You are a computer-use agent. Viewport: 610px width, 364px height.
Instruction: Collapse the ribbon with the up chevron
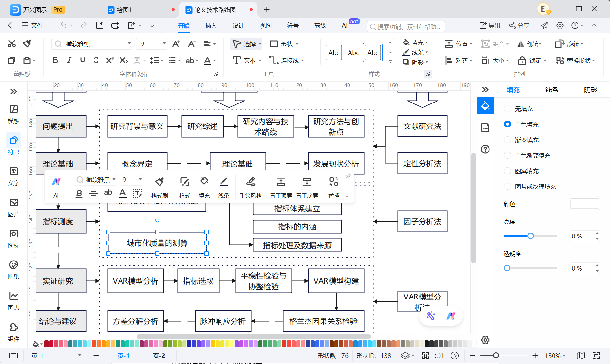[594, 25]
